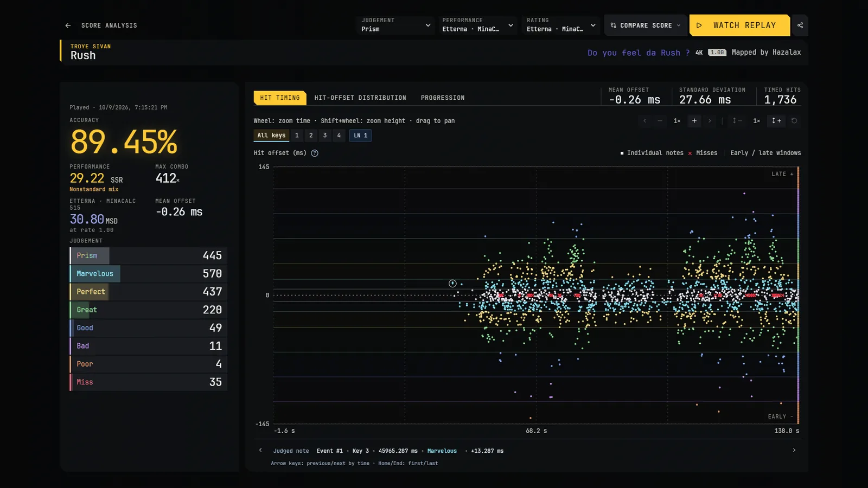Click the 412x max combo value

pos(167,178)
